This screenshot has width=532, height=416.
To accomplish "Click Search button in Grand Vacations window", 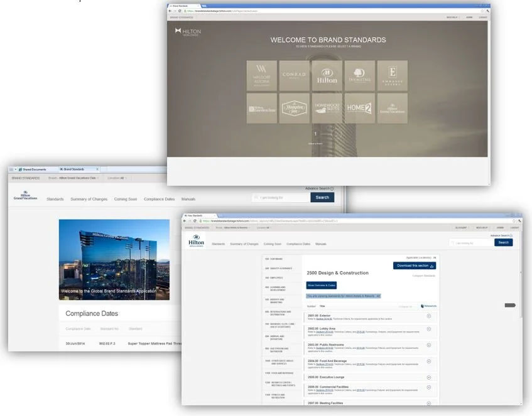I will tap(322, 197).
